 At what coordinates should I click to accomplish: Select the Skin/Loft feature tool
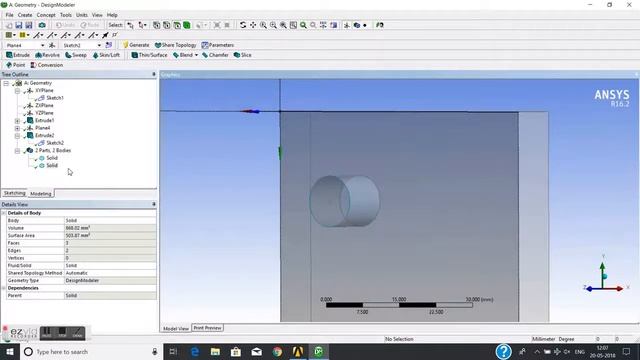[106, 55]
